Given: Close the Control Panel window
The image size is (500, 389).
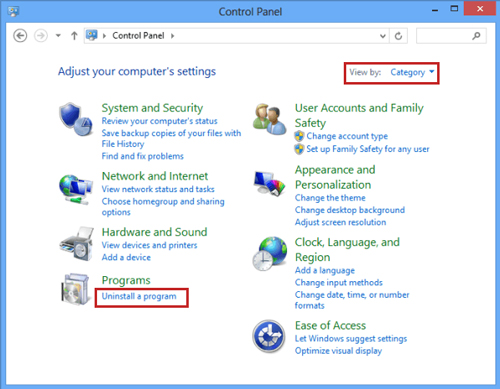Looking at the screenshot, I should tap(480, 9).
